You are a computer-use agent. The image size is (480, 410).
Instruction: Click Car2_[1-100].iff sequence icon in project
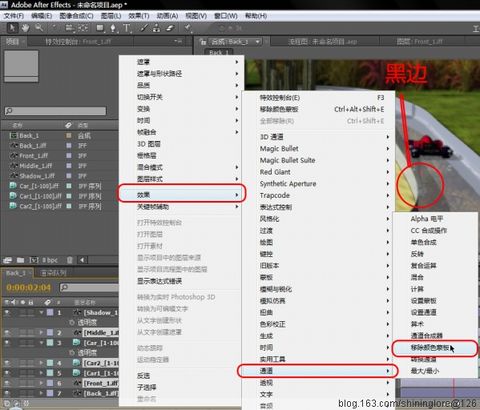pos(13,206)
